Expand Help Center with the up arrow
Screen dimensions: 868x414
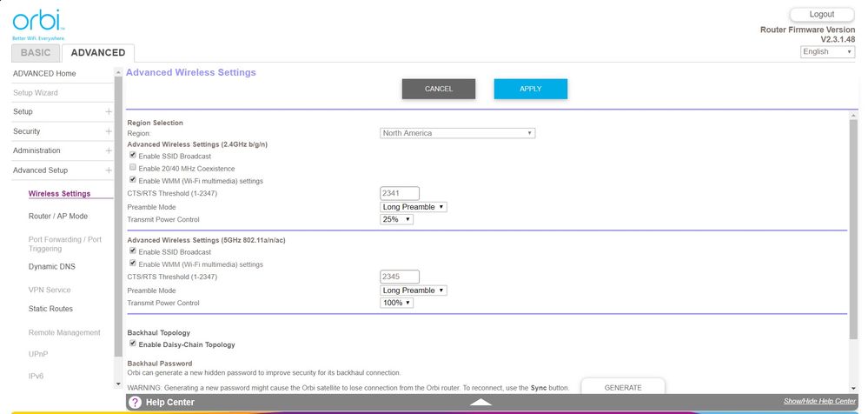pyautogui.click(x=480, y=402)
